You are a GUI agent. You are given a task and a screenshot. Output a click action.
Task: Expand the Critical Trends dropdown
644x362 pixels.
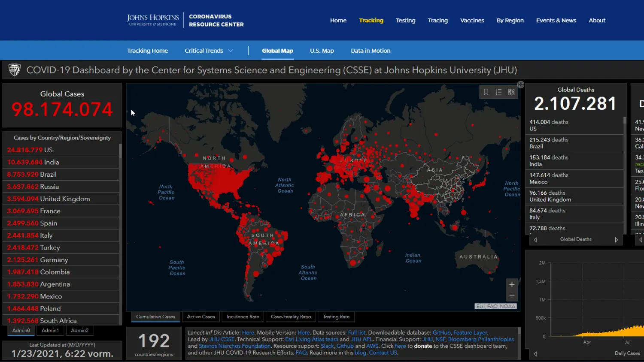209,51
